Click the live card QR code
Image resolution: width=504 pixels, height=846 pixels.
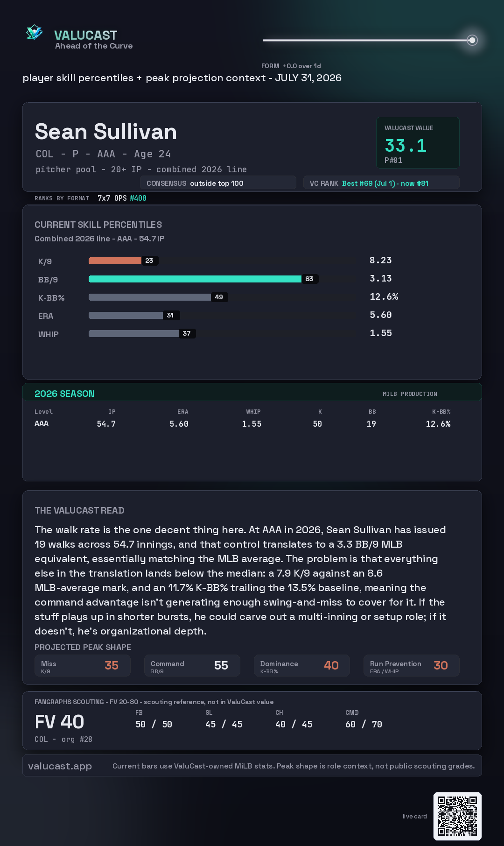point(457,816)
